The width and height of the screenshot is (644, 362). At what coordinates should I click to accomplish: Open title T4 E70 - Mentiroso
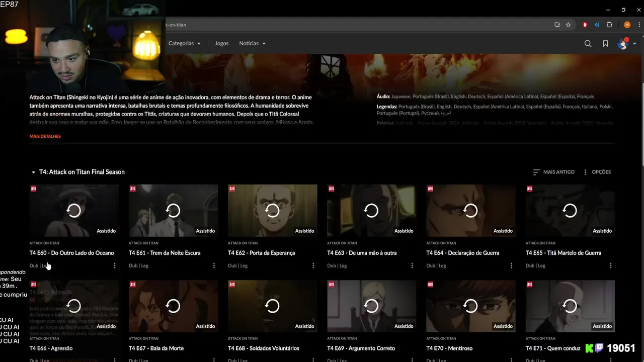click(x=449, y=348)
